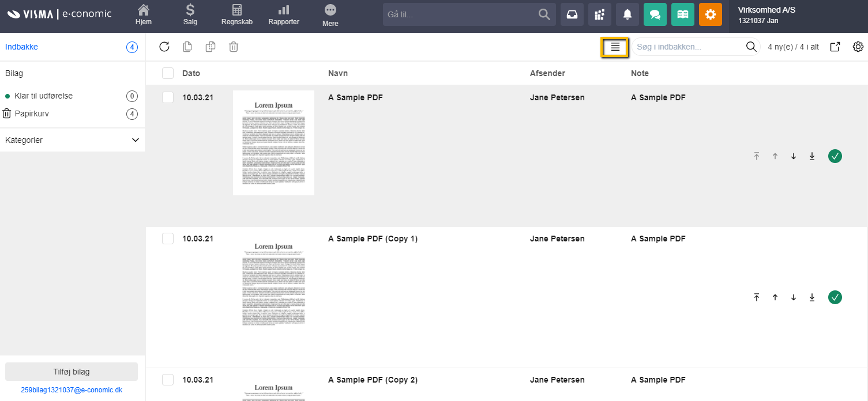Click Jane Petersen in the Copy 1 row
The image size is (868, 401).
pos(557,239)
